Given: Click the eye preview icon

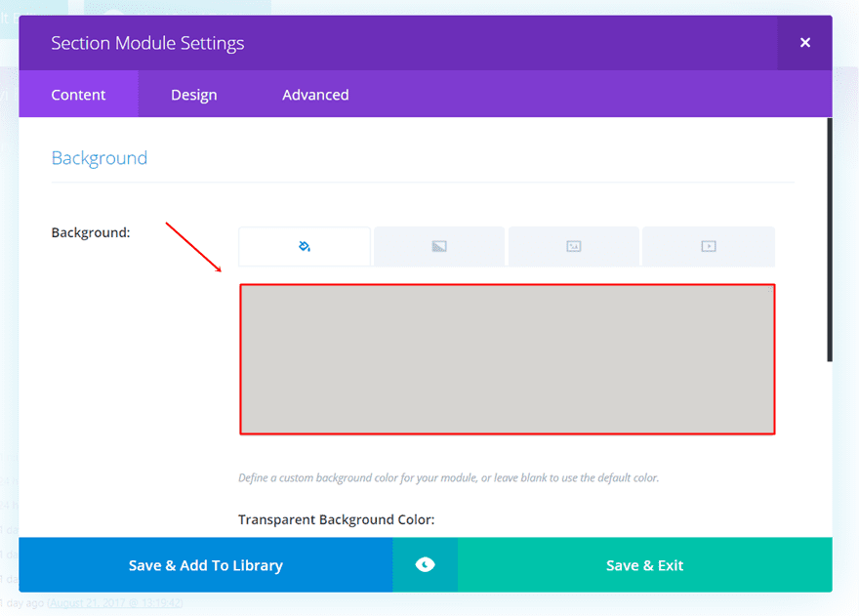Looking at the screenshot, I should 425,565.
